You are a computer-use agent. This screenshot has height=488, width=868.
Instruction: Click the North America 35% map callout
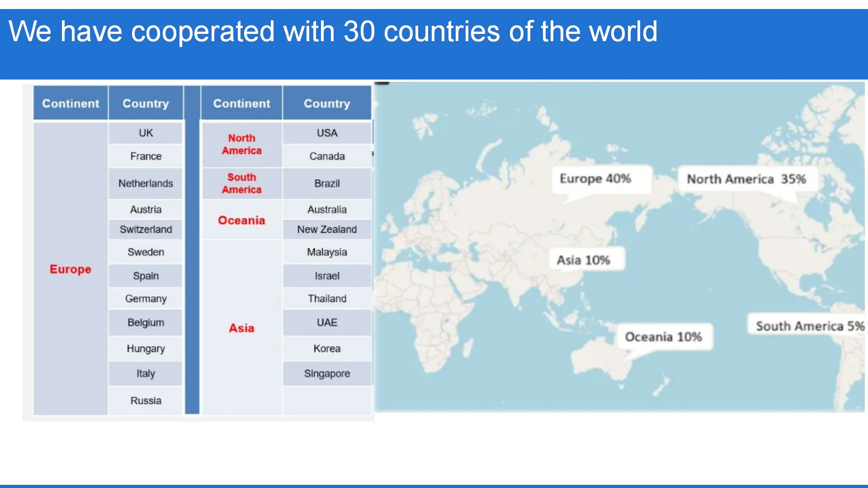pos(746,179)
